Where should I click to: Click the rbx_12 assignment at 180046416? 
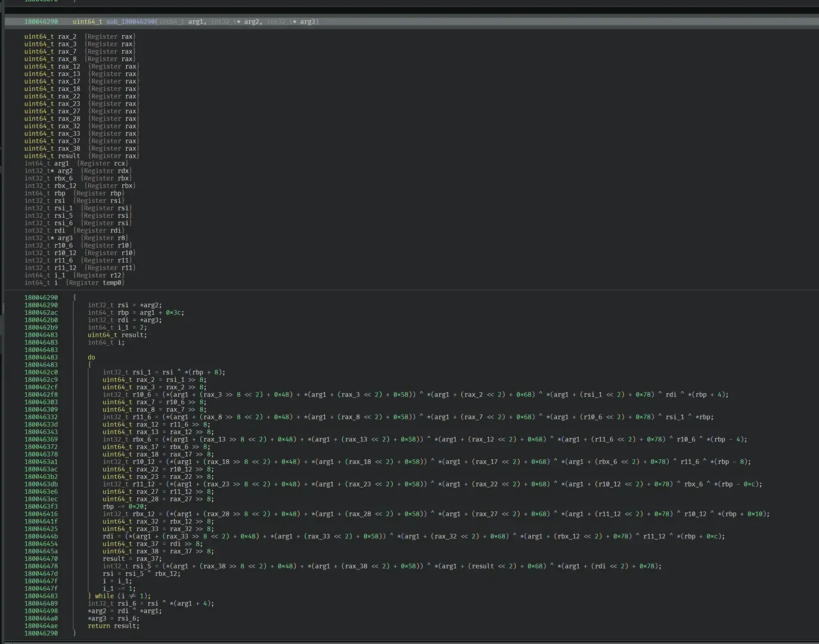coord(436,513)
